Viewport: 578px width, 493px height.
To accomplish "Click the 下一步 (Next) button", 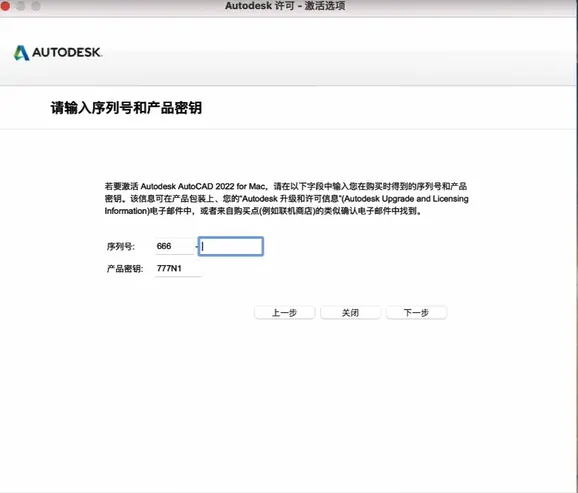I will pyautogui.click(x=417, y=313).
